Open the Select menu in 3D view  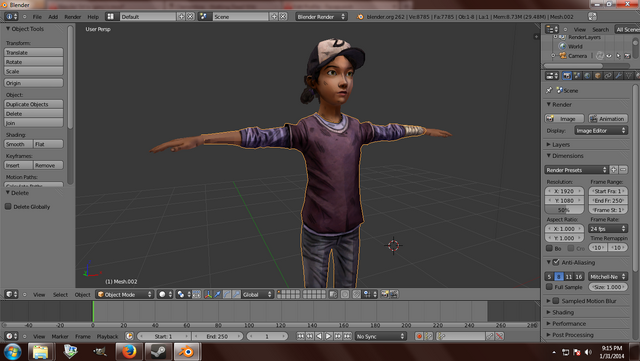click(60, 294)
